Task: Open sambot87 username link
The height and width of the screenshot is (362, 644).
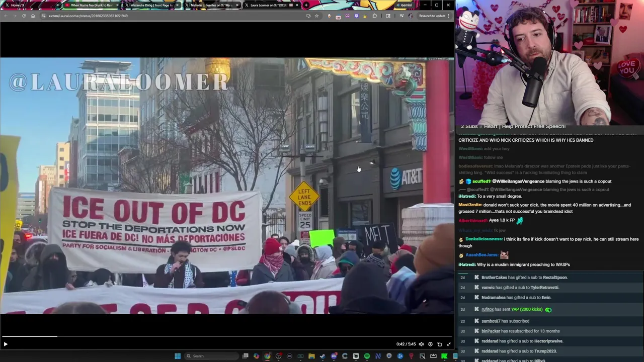Action: pos(491,321)
